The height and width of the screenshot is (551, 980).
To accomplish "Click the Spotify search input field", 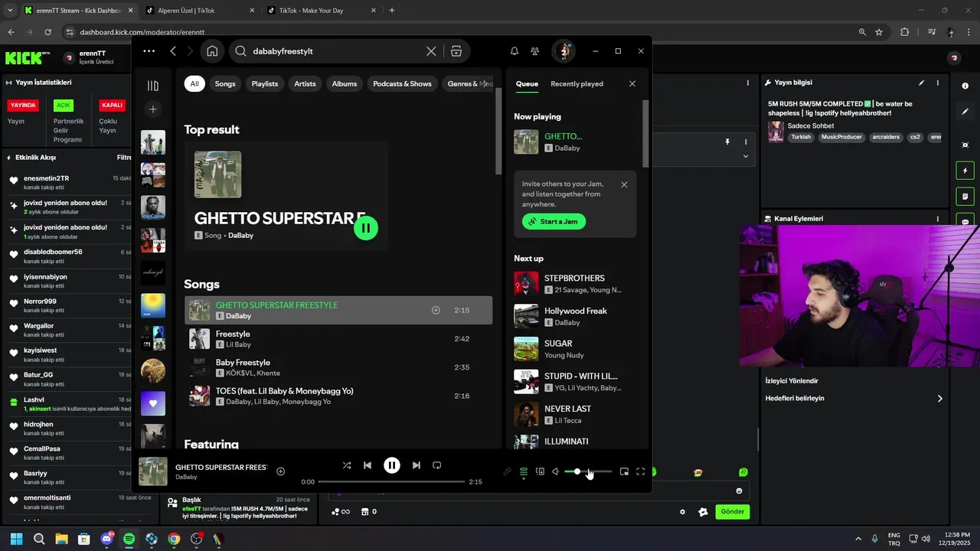I will (x=335, y=51).
